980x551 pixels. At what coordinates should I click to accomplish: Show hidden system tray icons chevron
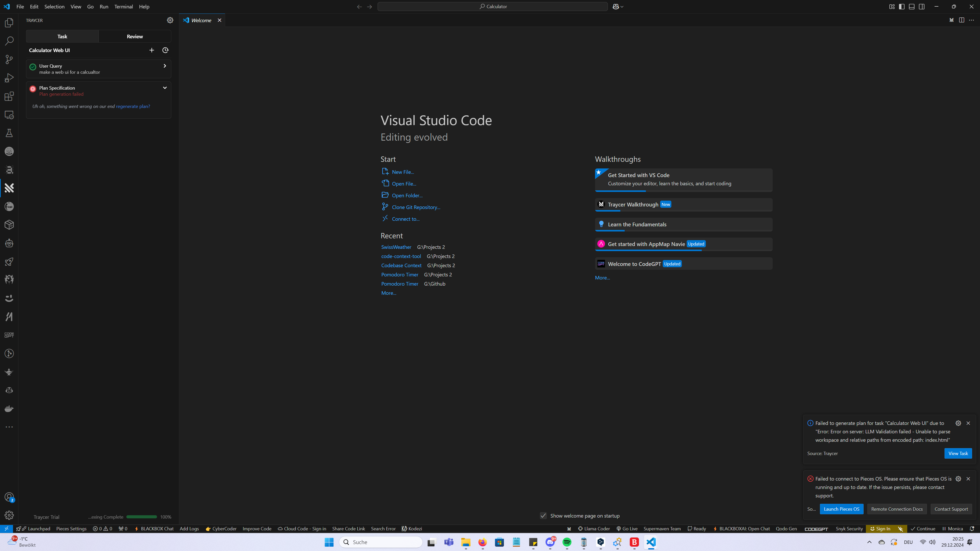(x=869, y=542)
